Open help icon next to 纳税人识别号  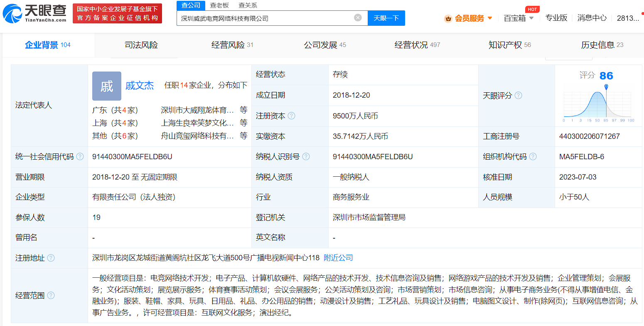[306, 156]
